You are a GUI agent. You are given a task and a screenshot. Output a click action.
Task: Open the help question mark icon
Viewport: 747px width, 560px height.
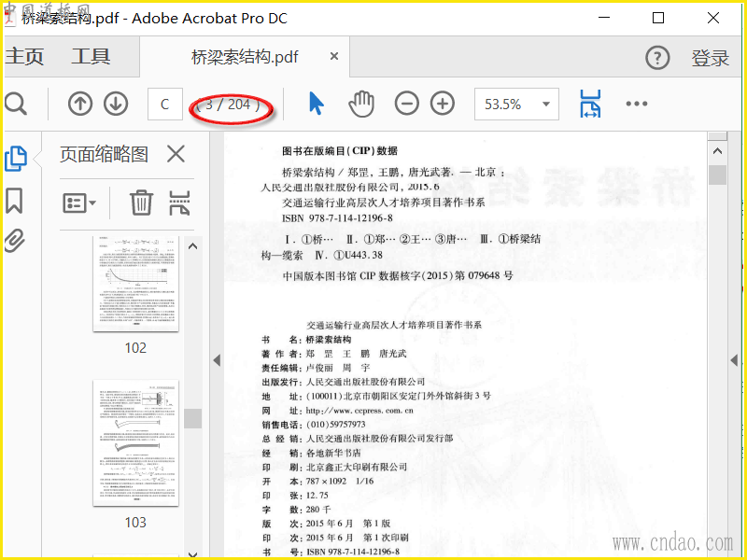pyautogui.click(x=657, y=58)
